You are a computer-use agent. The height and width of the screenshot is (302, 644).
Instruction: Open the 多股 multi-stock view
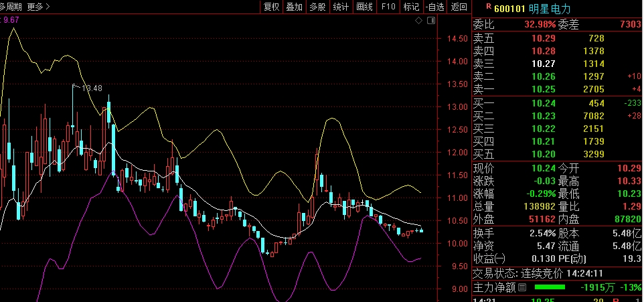(317, 7)
